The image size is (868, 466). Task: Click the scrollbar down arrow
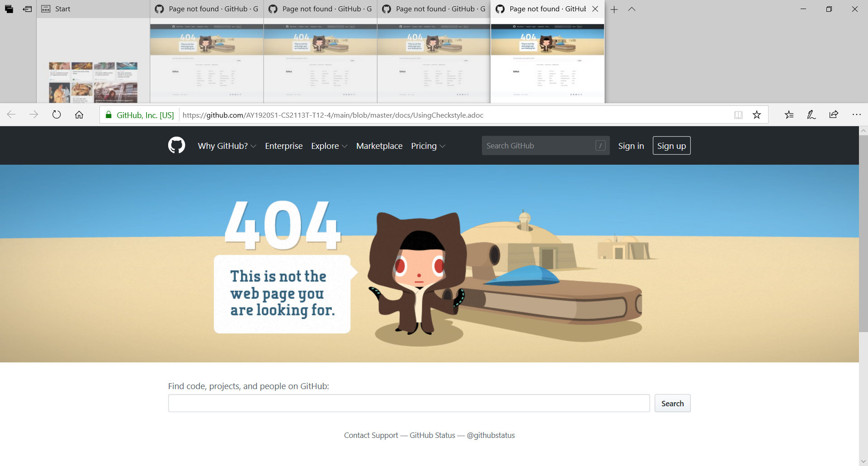click(863, 461)
